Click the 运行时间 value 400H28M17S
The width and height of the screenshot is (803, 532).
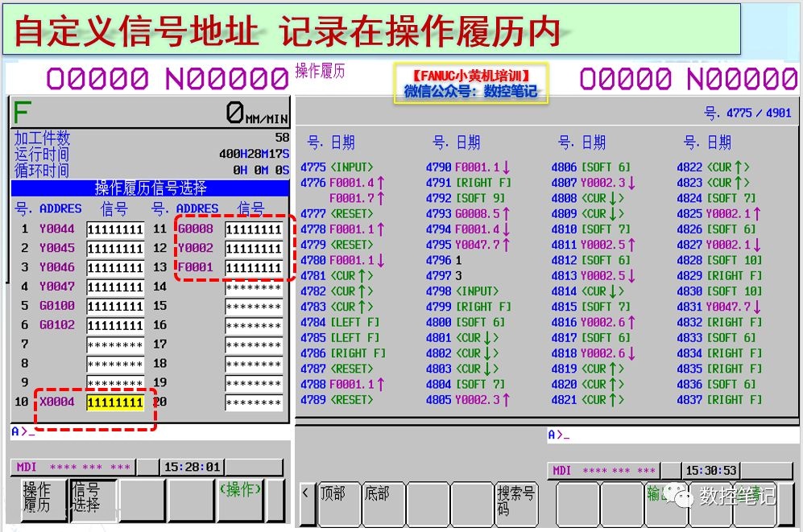pos(254,154)
